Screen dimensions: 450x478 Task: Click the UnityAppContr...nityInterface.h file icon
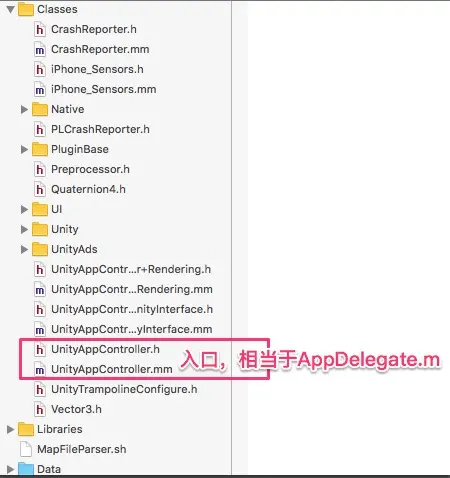click(x=40, y=309)
